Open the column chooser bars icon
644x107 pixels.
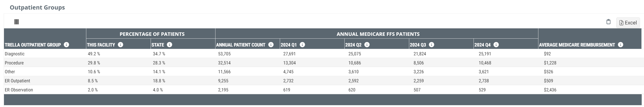click(17, 22)
